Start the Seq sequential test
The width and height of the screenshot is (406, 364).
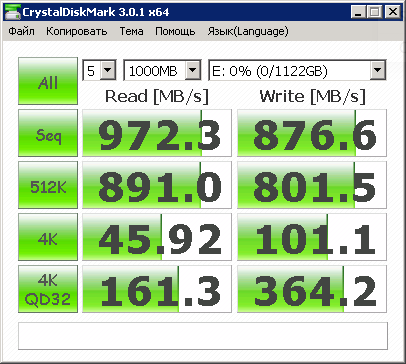(48, 133)
